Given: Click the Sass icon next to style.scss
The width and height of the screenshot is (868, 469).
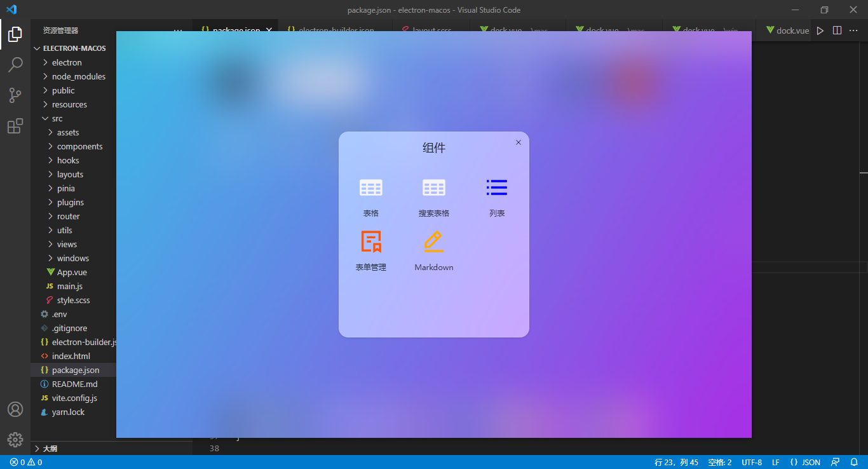Looking at the screenshot, I should click(x=50, y=300).
